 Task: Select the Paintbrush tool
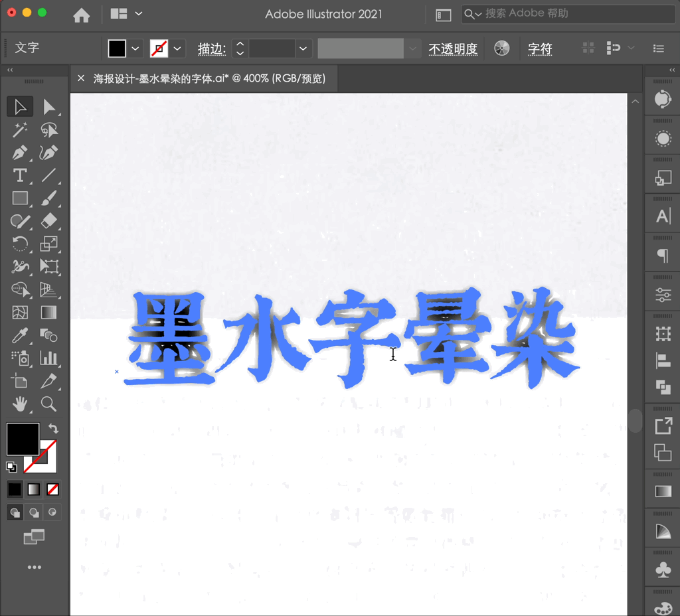tap(49, 198)
